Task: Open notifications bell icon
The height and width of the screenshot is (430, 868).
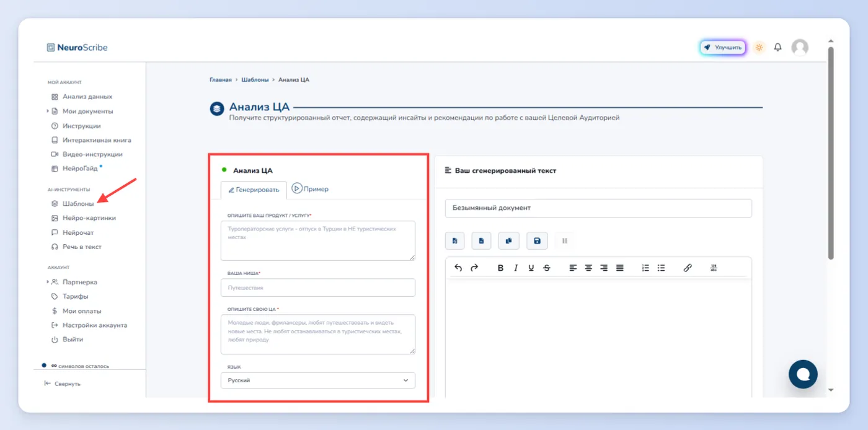Action: [777, 47]
